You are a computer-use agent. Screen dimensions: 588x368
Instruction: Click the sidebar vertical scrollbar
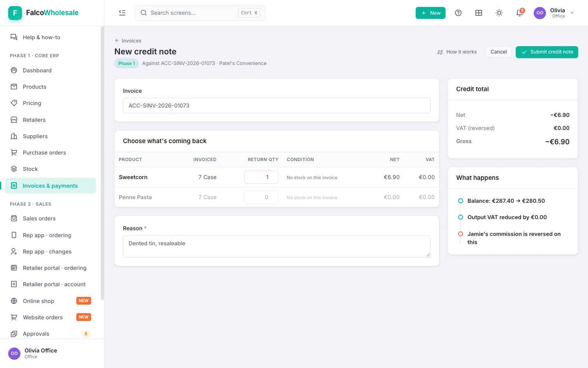coord(102,164)
